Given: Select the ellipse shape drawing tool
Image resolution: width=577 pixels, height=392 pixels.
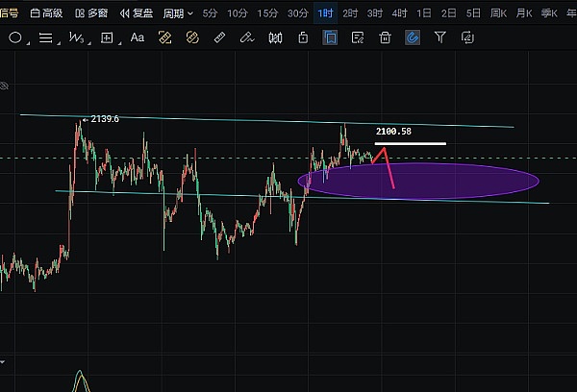Looking at the screenshot, I should [15, 37].
